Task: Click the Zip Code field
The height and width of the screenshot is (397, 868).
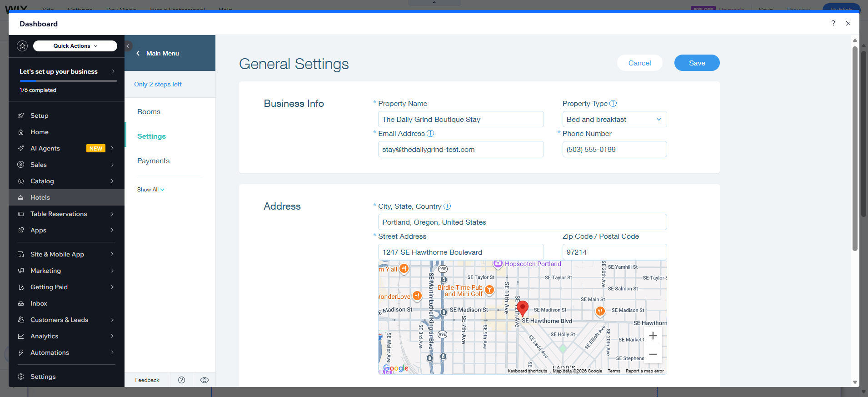Action: pyautogui.click(x=614, y=252)
